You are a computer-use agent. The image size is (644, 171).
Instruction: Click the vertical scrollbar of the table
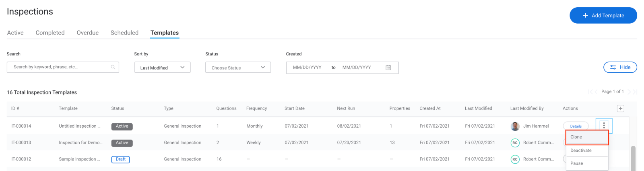(x=633, y=158)
